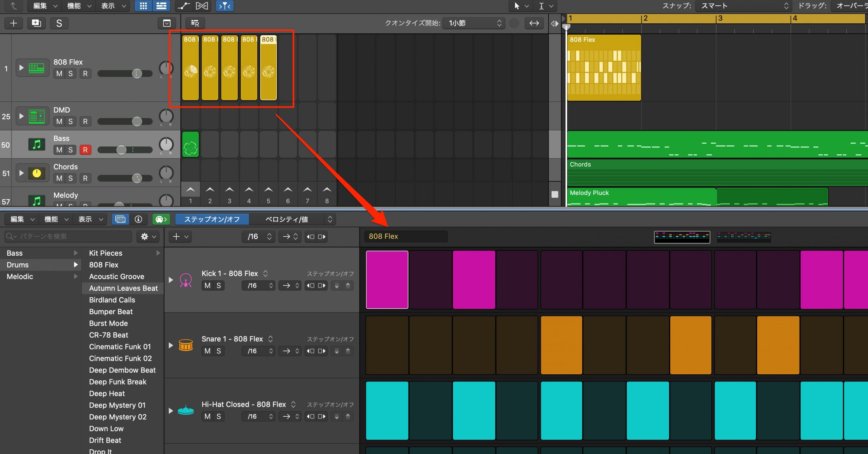The width and height of the screenshot is (868, 454).
Task: Adjust the DMD track volume slider
Action: 125,121
